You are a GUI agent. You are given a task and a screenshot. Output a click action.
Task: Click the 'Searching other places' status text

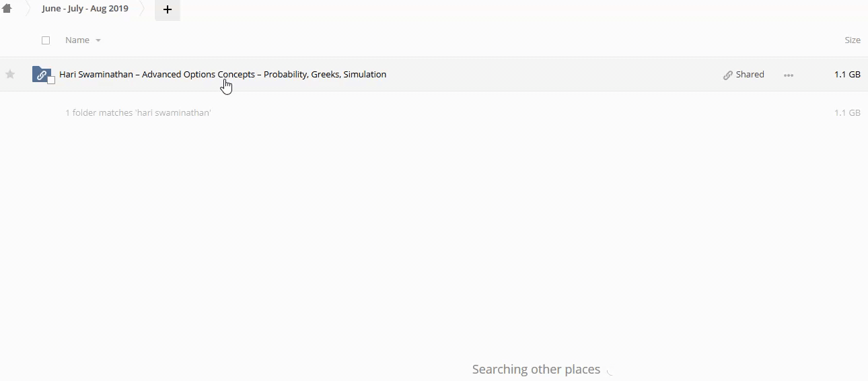pos(536,370)
